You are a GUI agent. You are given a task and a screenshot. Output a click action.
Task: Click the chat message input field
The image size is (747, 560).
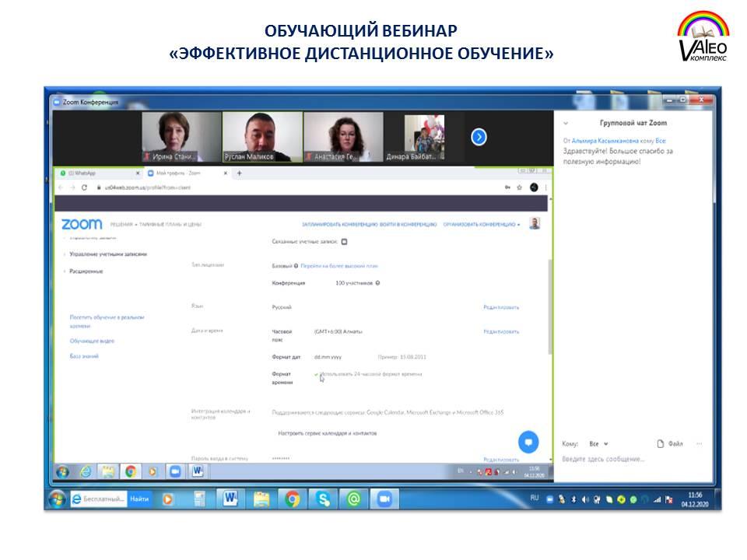pos(631,459)
